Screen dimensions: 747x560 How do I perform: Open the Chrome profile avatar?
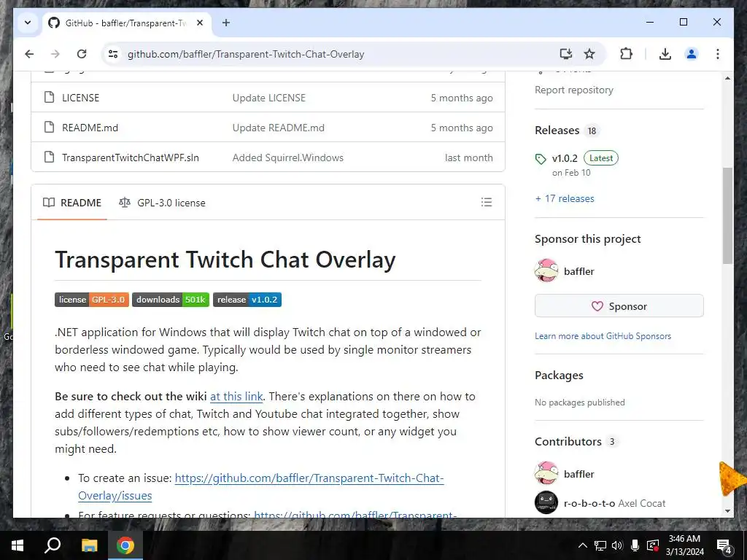(692, 54)
